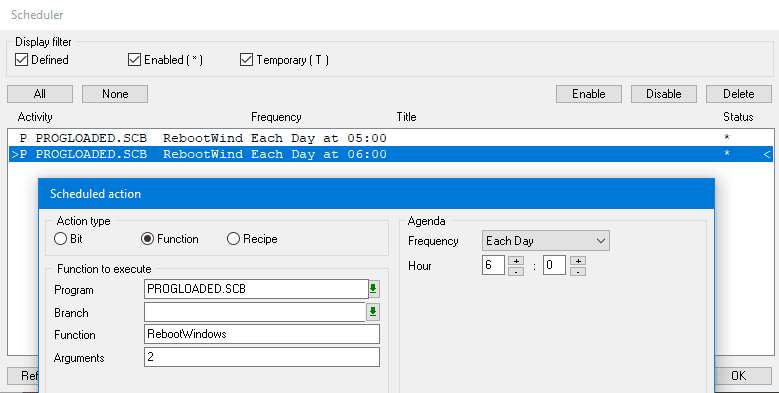779x393 pixels.
Task: Click the None button
Action: click(115, 94)
